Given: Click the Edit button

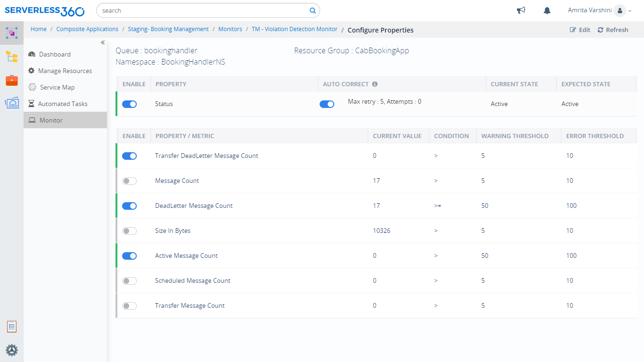Looking at the screenshot, I should point(579,29).
